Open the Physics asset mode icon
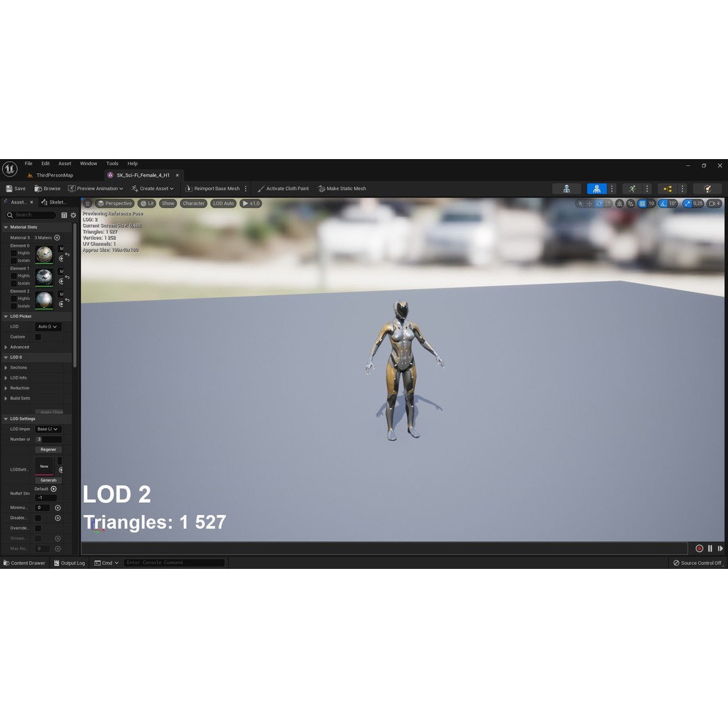This screenshot has height=728, width=728. 707,189
